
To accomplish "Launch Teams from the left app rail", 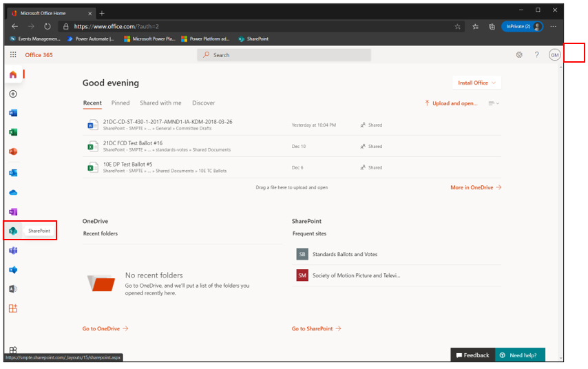I will [13, 251].
